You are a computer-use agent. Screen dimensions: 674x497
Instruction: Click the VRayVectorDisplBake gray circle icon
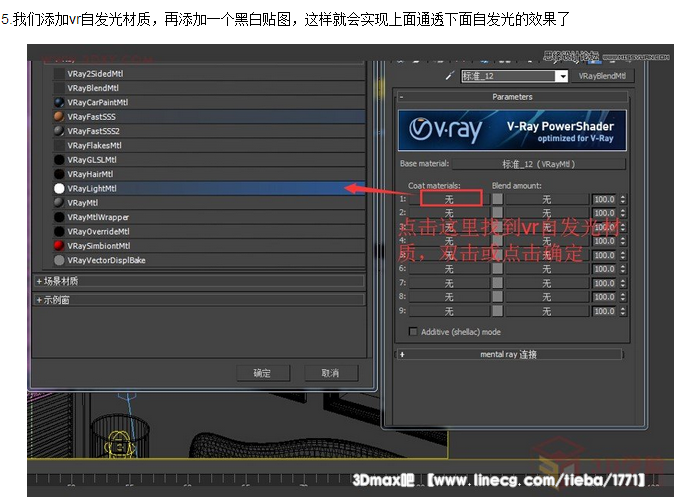pyautogui.click(x=59, y=260)
